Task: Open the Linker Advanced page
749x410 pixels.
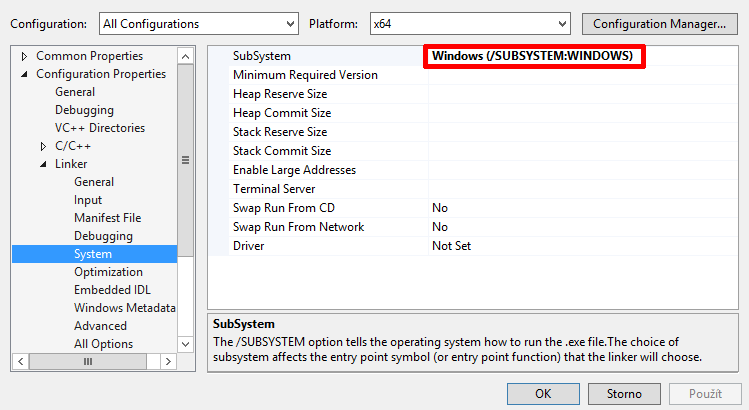Action: pos(100,326)
